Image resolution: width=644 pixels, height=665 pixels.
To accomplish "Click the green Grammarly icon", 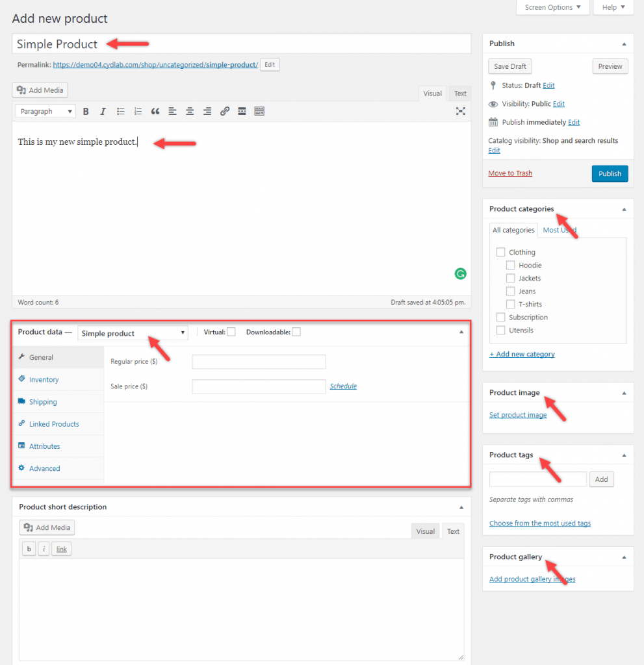I will pyautogui.click(x=460, y=274).
